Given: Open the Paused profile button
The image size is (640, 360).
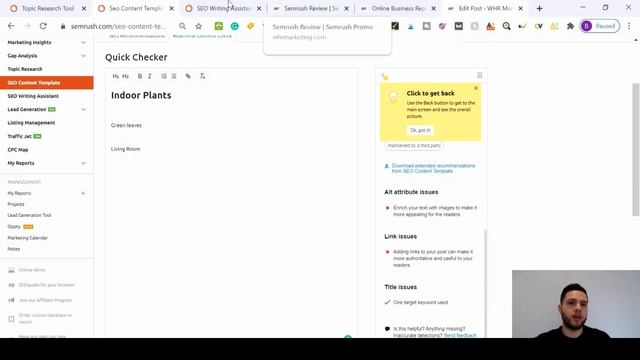Looking at the screenshot, I should (600, 26).
